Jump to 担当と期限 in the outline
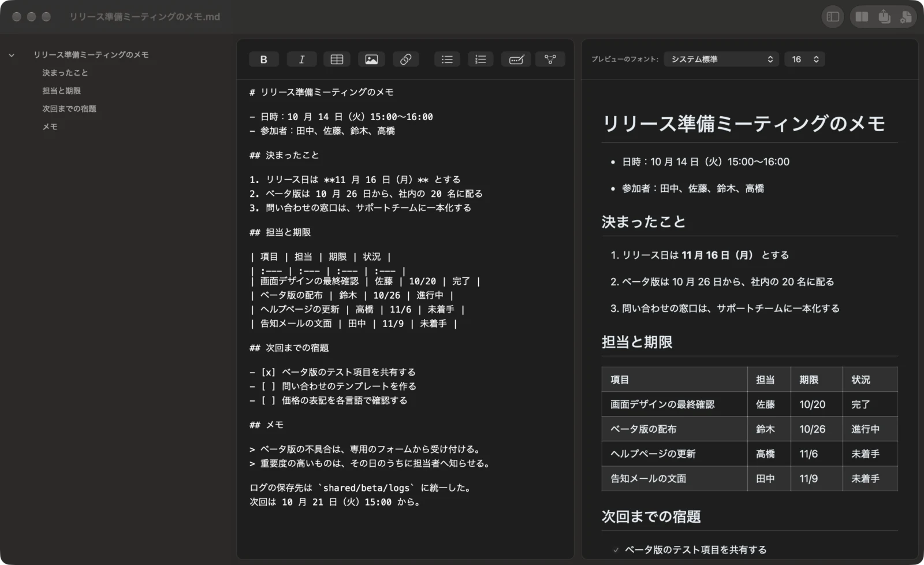924x565 pixels. pyautogui.click(x=61, y=91)
